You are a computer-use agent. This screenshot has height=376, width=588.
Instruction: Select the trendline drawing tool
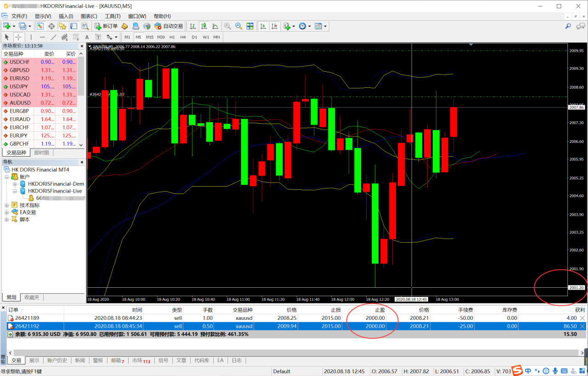(53, 37)
